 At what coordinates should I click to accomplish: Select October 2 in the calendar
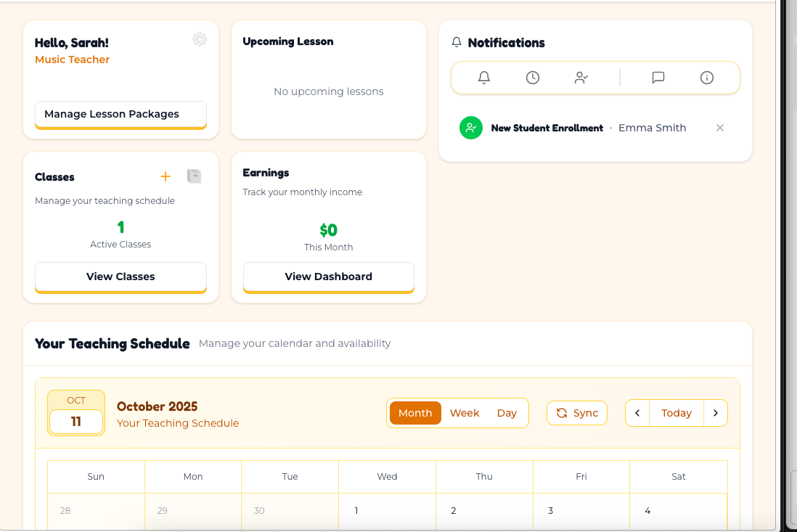[x=484, y=511]
